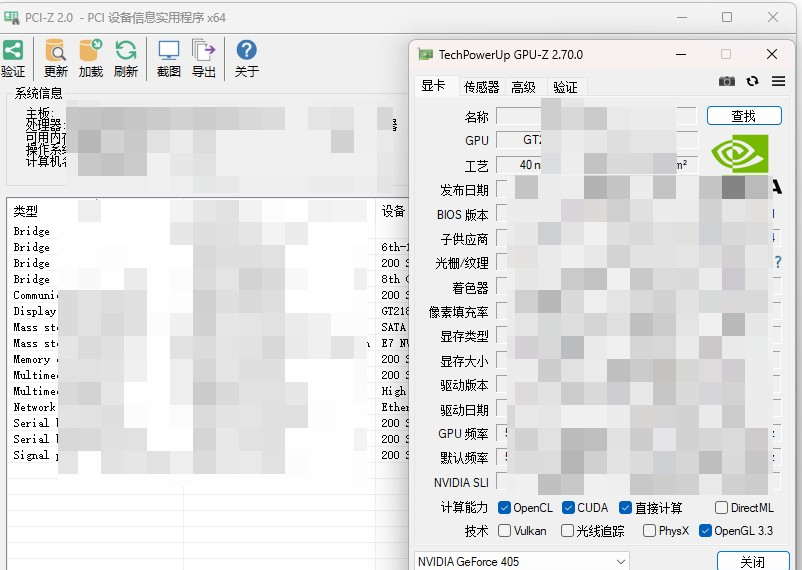Toggle the CUDA checkbox

pyautogui.click(x=568, y=508)
